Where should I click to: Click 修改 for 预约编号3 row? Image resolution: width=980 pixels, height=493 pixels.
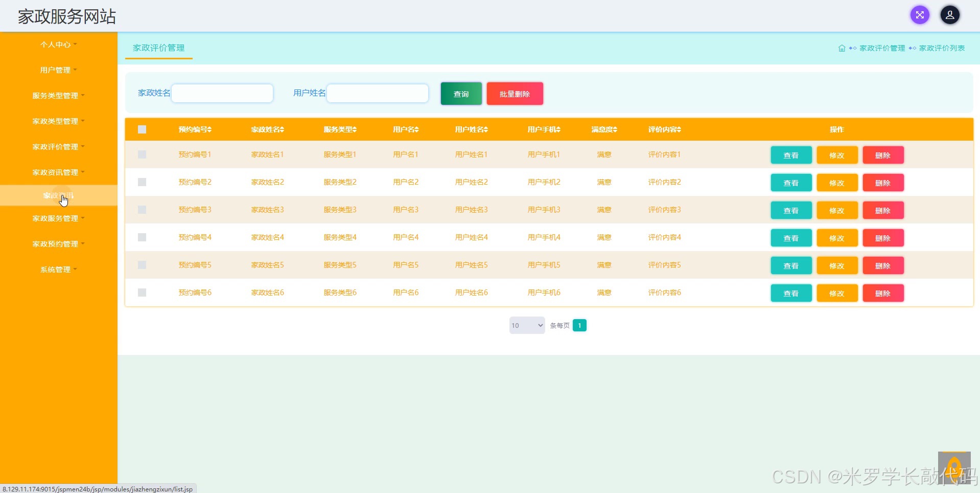click(x=837, y=210)
